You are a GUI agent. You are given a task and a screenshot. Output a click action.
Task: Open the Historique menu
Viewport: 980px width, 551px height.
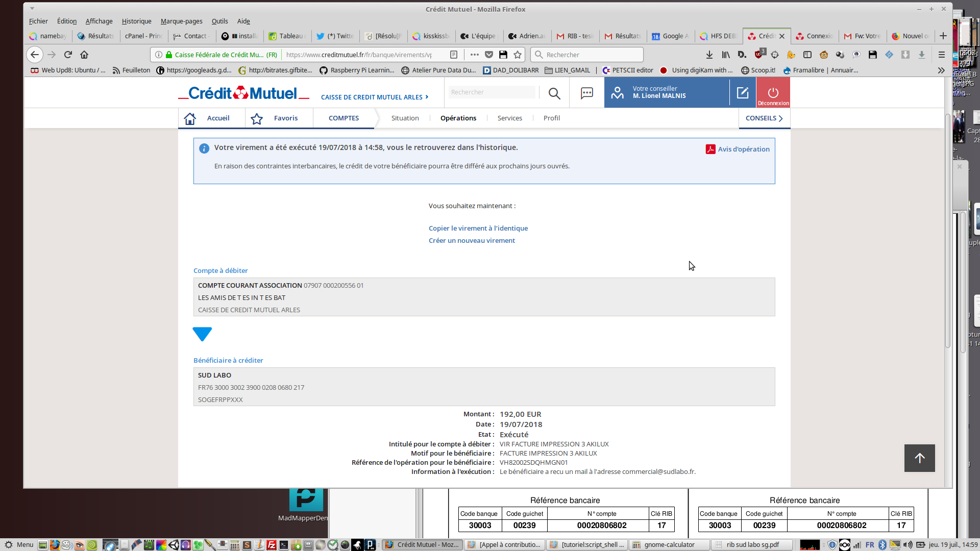pyautogui.click(x=136, y=21)
